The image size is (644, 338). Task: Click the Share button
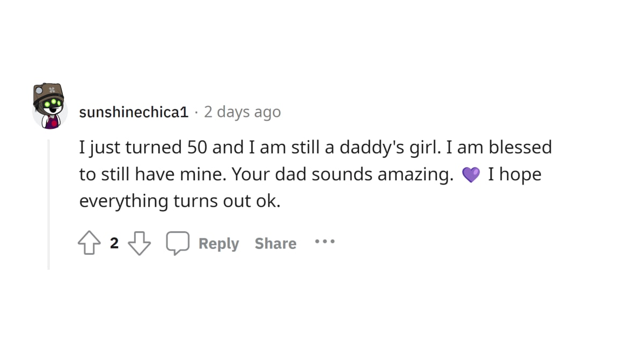pyautogui.click(x=275, y=244)
